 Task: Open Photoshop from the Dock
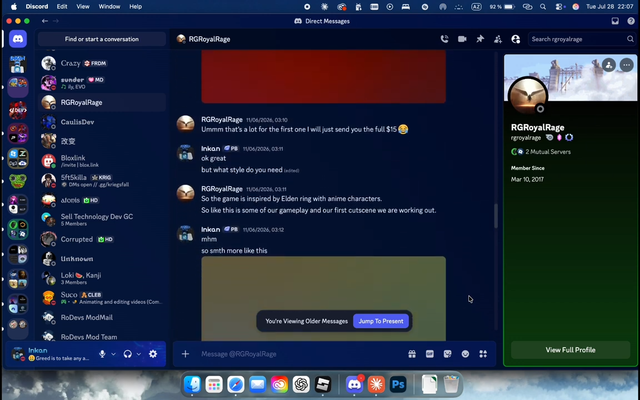click(x=398, y=384)
